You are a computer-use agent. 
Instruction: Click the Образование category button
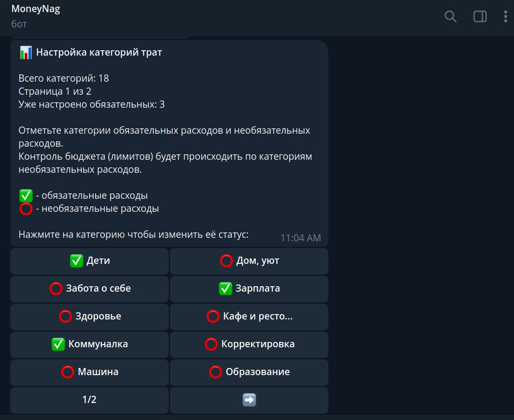coord(249,372)
